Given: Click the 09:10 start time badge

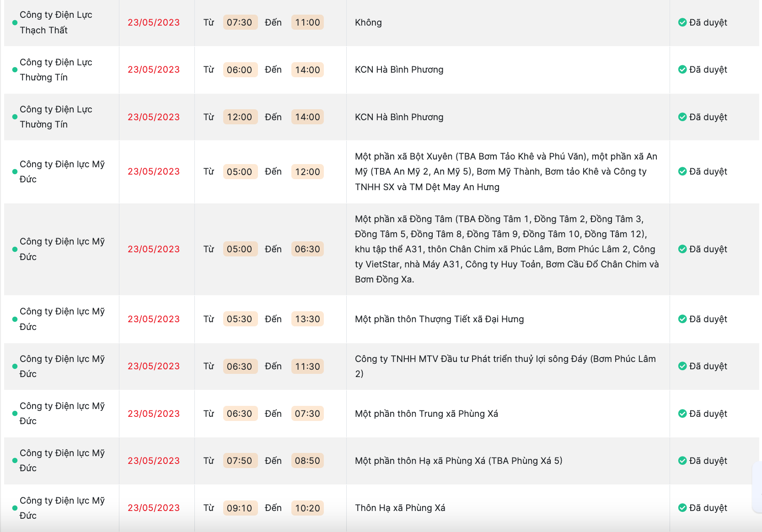Looking at the screenshot, I should pyautogui.click(x=240, y=508).
